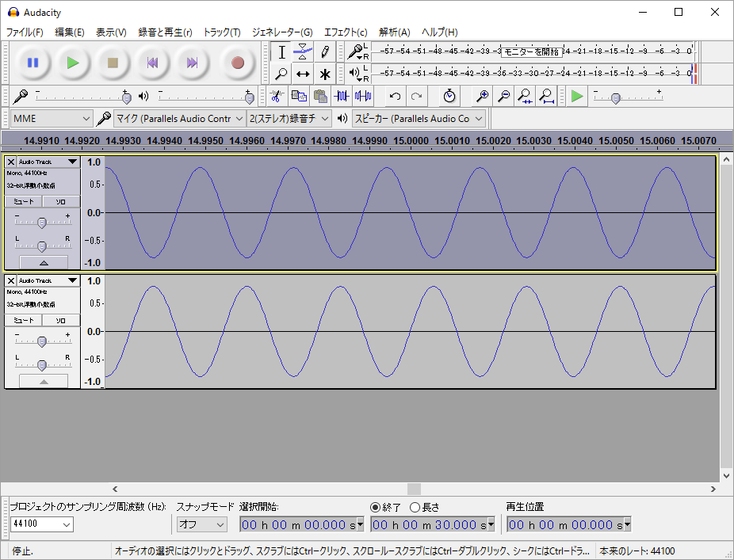The image size is (734, 560).
Task: Collapse the first track with triangle button
Action: click(44, 262)
